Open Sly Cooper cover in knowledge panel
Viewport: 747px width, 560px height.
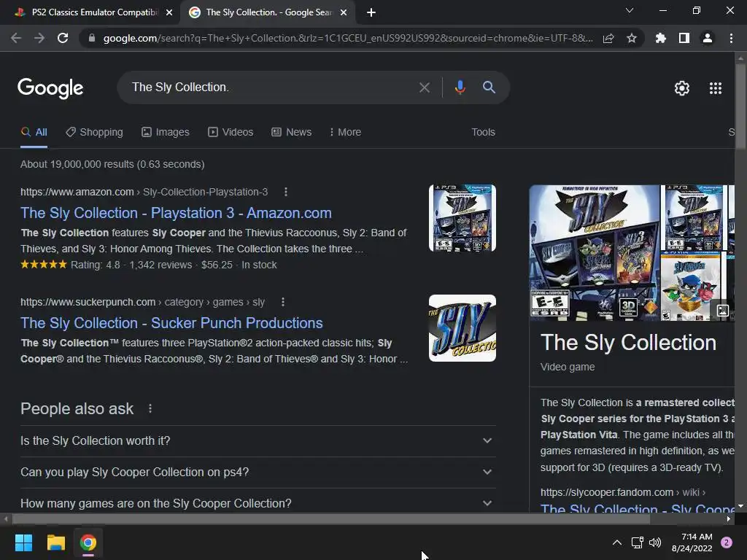point(691,287)
